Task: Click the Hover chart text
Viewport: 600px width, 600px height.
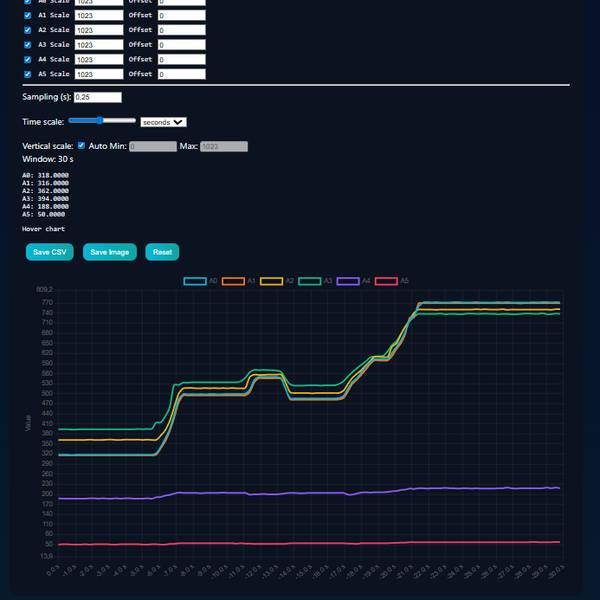Action: tap(44, 229)
